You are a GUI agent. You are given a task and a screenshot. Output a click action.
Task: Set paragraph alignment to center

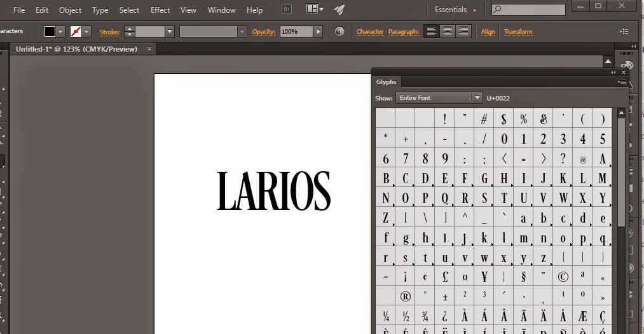[448, 31]
